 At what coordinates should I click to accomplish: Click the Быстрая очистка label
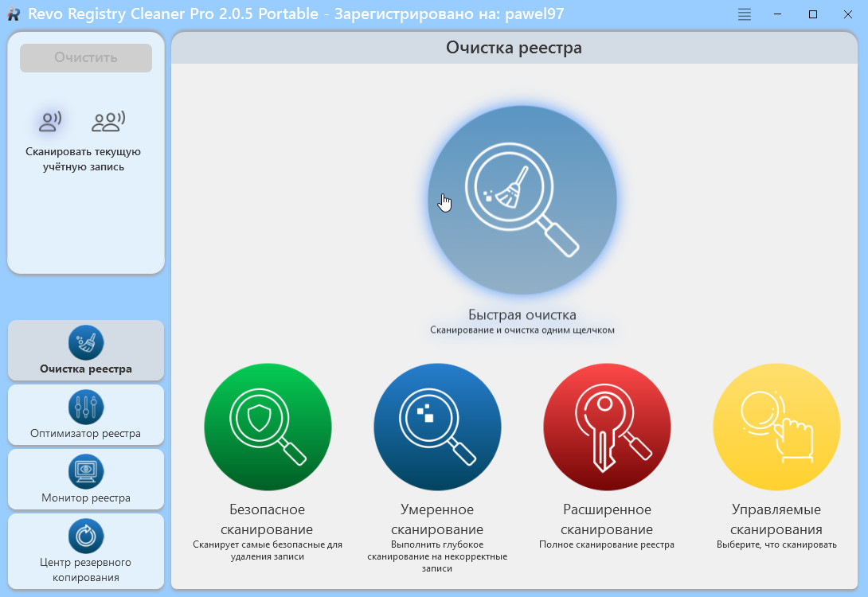[522, 314]
